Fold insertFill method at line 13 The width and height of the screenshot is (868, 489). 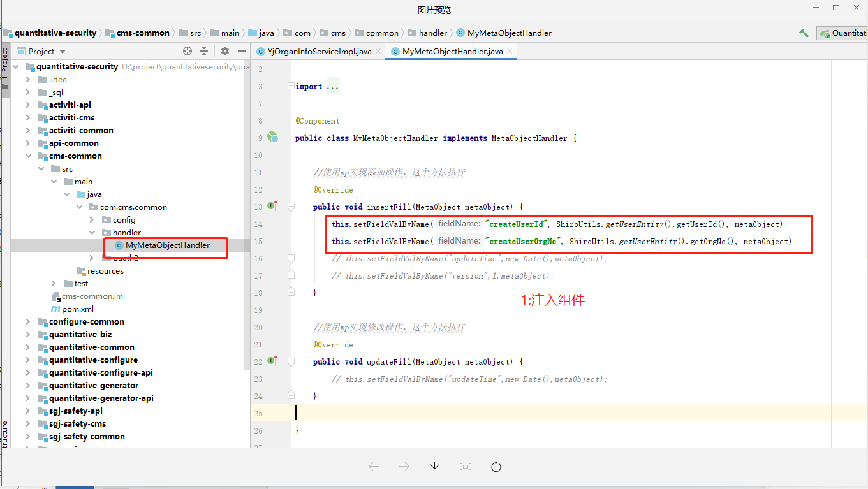coord(291,207)
